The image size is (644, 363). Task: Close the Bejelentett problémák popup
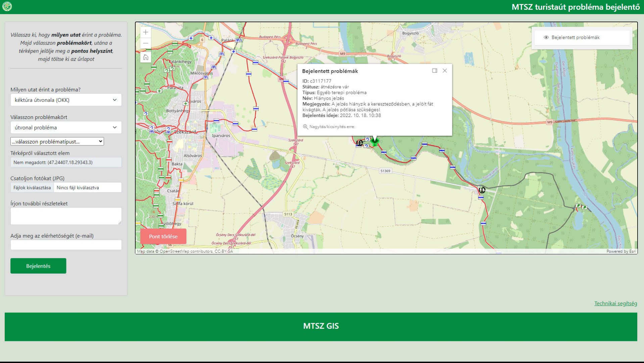click(445, 71)
